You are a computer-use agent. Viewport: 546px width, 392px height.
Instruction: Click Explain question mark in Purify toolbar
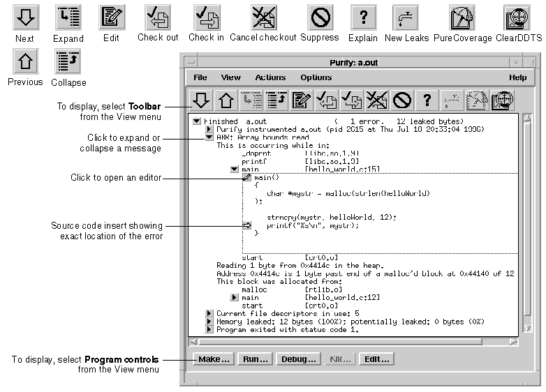click(427, 100)
